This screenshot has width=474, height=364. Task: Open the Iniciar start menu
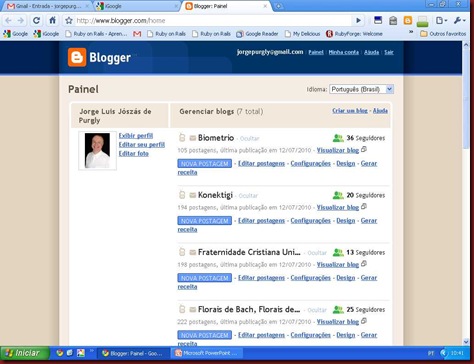[x=24, y=353]
